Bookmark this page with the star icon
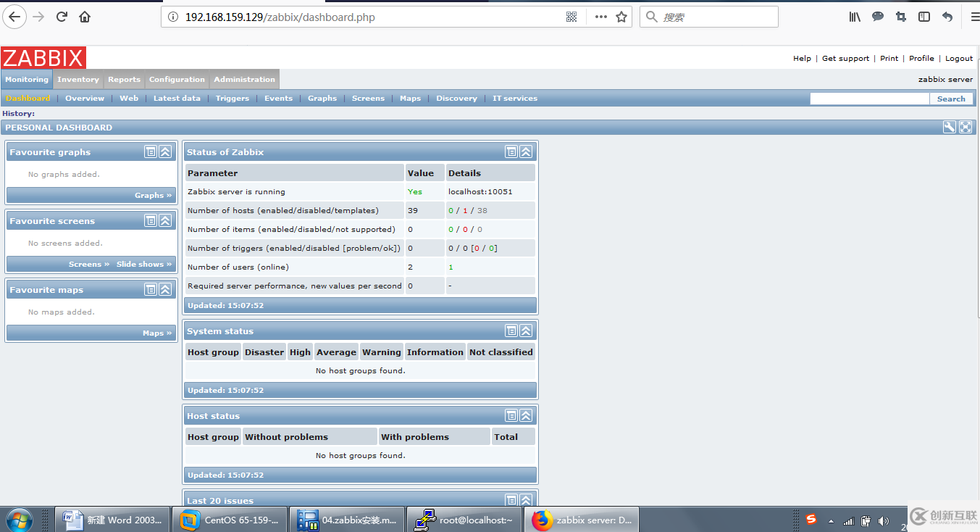 (x=621, y=17)
